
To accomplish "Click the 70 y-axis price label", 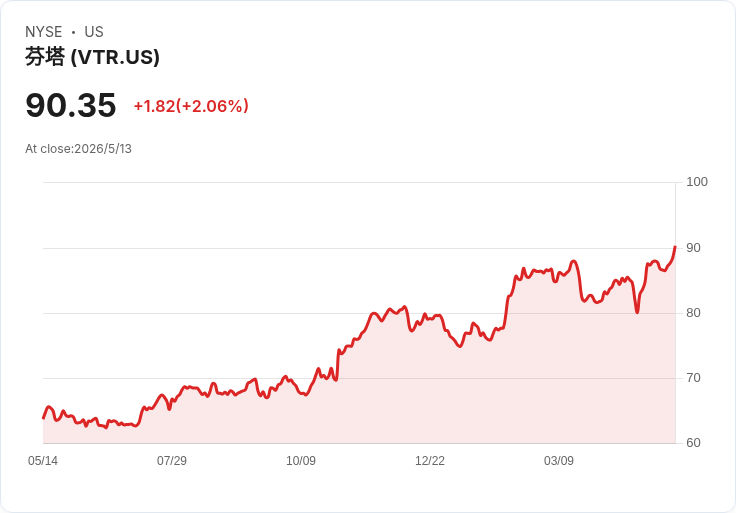I will 693,378.
